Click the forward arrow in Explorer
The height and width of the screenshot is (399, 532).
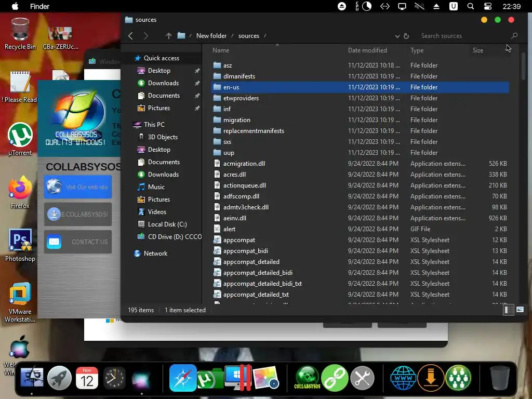145,36
